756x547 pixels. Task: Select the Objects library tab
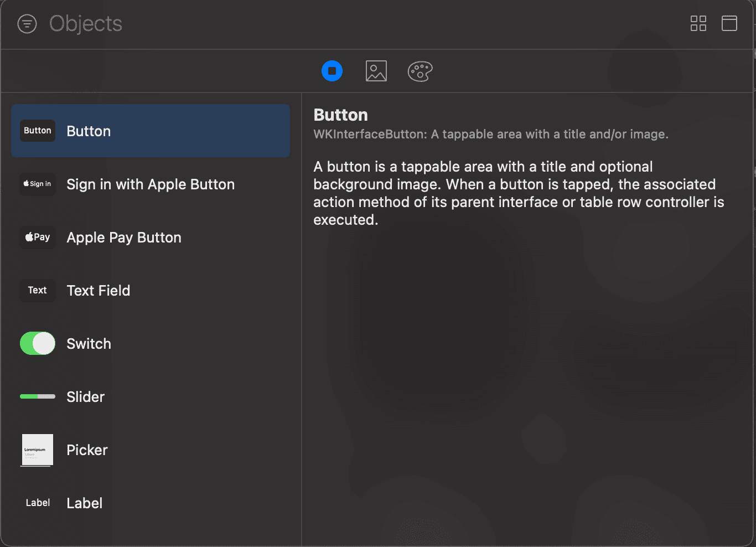332,71
